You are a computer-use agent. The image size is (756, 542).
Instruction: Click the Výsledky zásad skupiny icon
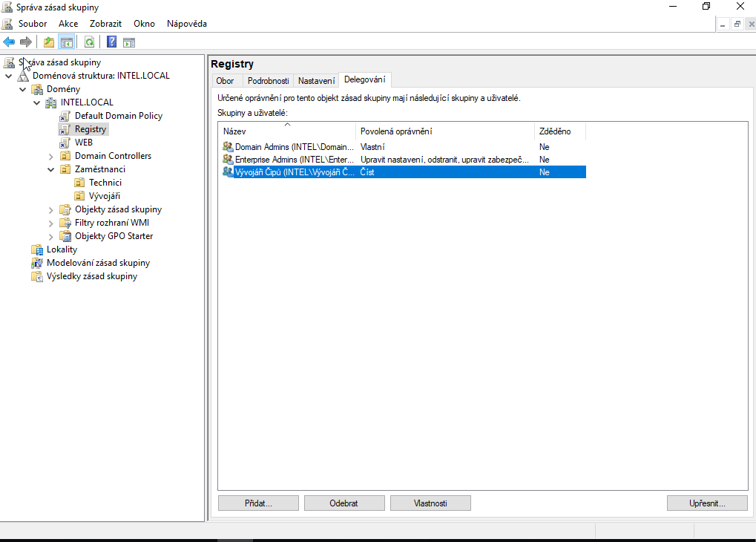coord(37,276)
